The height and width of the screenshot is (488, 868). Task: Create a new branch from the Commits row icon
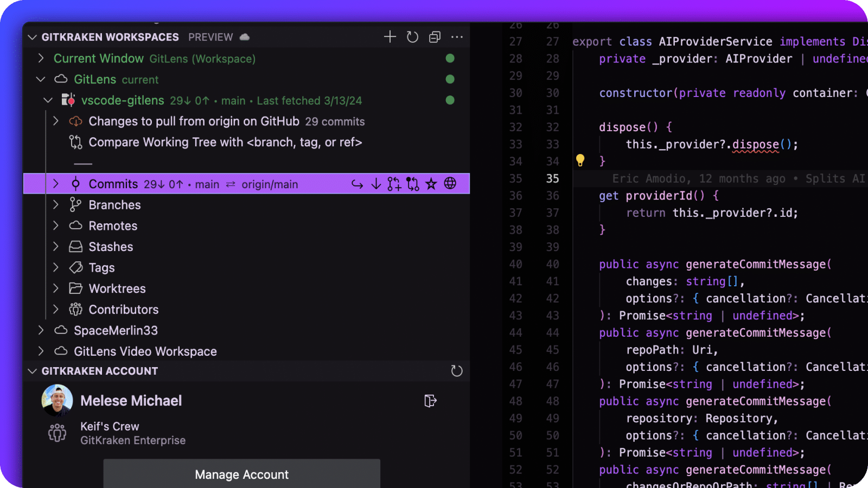click(394, 184)
